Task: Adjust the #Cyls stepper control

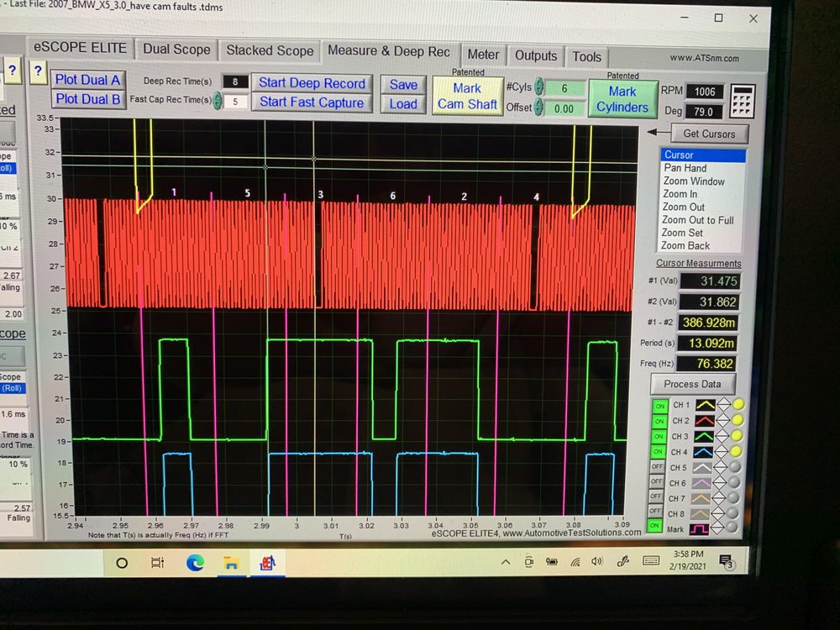Action: pos(539,88)
